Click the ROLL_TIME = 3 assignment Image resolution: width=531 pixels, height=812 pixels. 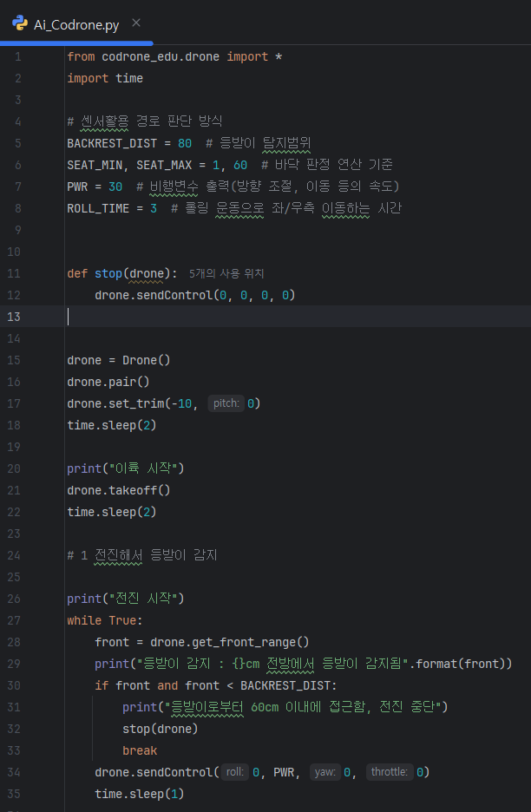pyautogui.click(x=111, y=208)
